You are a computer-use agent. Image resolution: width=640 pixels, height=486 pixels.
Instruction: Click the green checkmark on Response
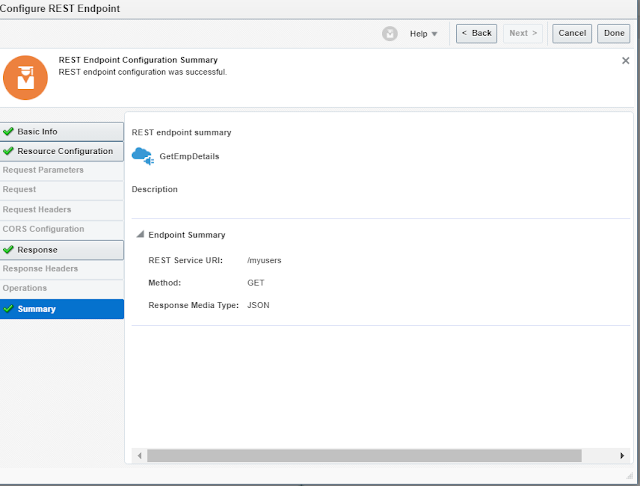(x=8, y=249)
